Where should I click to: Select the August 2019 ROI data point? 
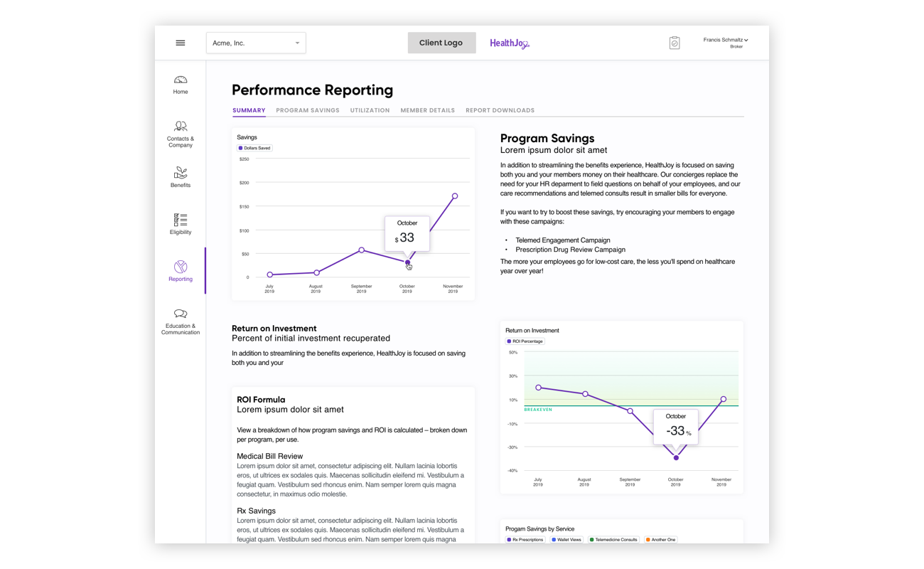point(586,394)
